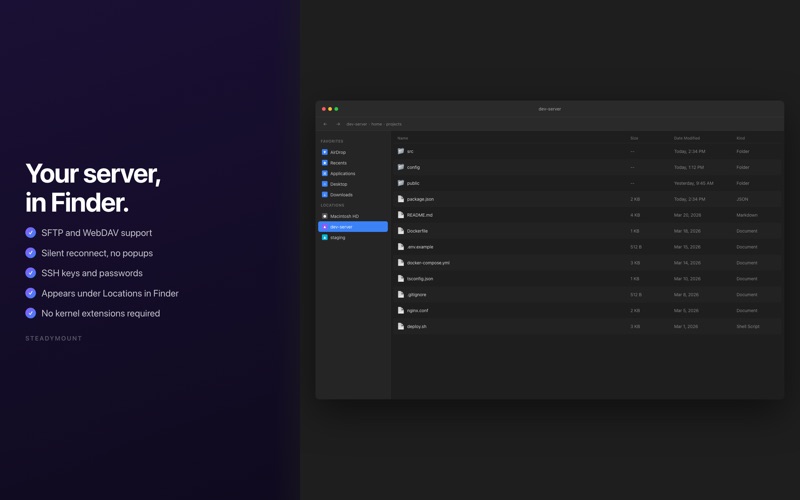Screen dimensions: 800x500
Task: Click the public folder icon
Action: click(401, 183)
